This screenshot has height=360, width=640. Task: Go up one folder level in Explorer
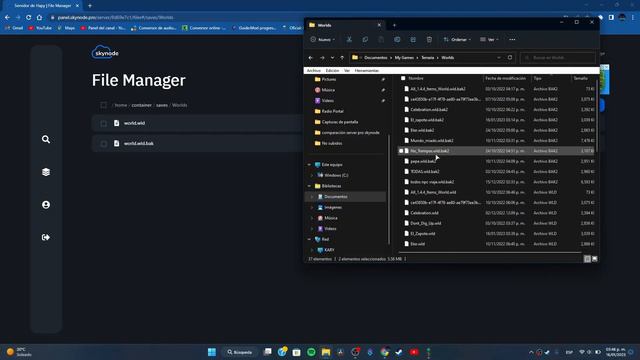click(x=342, y=58)
